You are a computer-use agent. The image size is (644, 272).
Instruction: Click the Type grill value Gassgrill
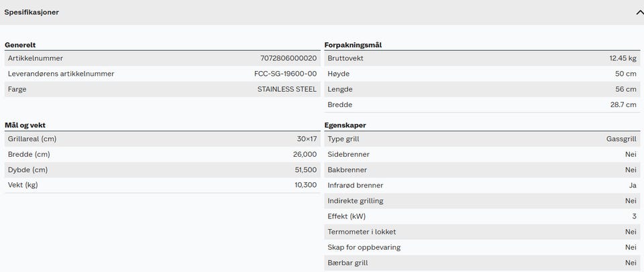pos(621,139)
